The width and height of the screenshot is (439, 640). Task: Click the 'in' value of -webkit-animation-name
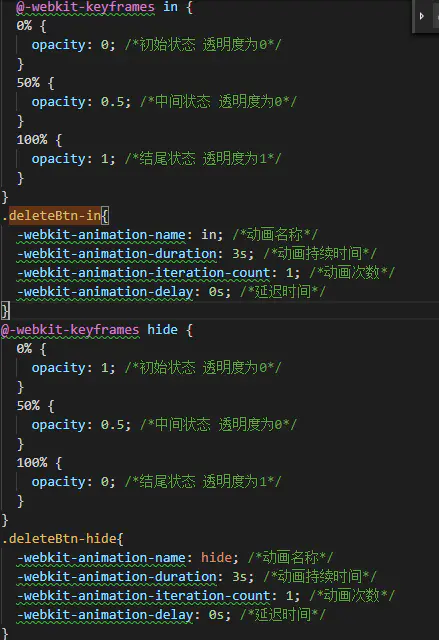point(208,235)
